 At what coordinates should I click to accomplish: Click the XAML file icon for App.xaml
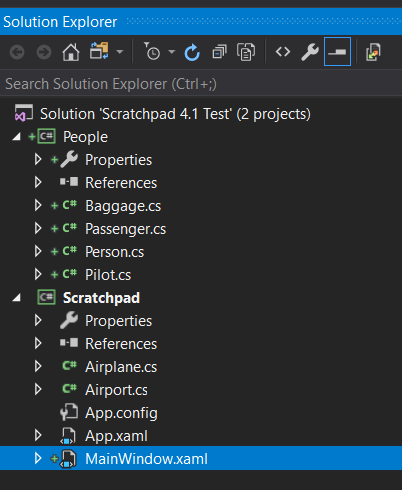pos(68,436)
